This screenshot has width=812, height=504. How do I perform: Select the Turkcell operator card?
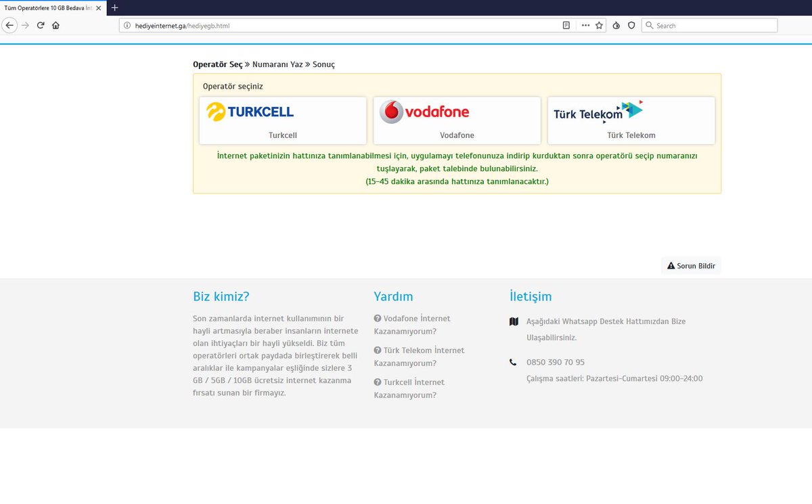283,120
